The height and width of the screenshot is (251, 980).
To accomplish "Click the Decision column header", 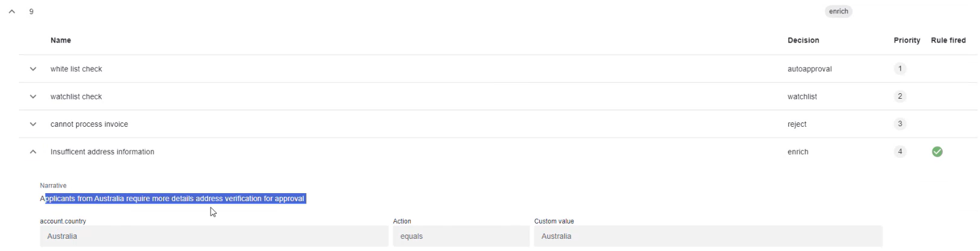I will point(803,40).
